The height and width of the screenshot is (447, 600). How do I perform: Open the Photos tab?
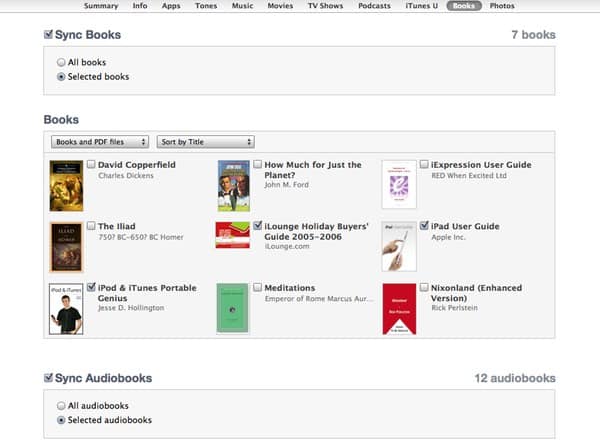coord(502,6)
